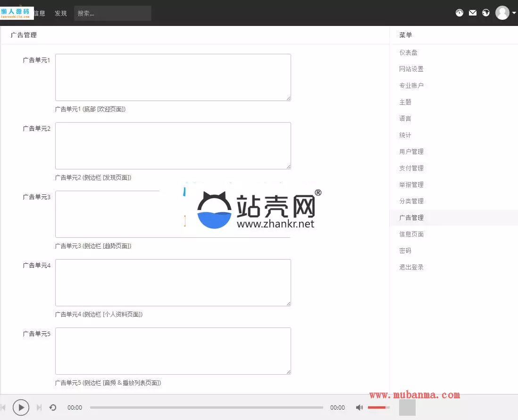This screenshot has width=518, height=420.
Task: Open the messages envelope icon
Action: 473,13
